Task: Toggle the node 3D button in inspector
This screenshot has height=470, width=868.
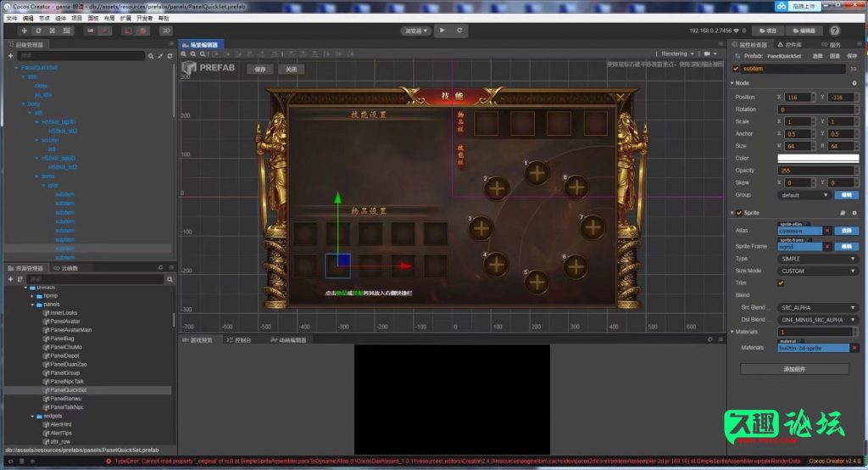Action: point(853,69)
